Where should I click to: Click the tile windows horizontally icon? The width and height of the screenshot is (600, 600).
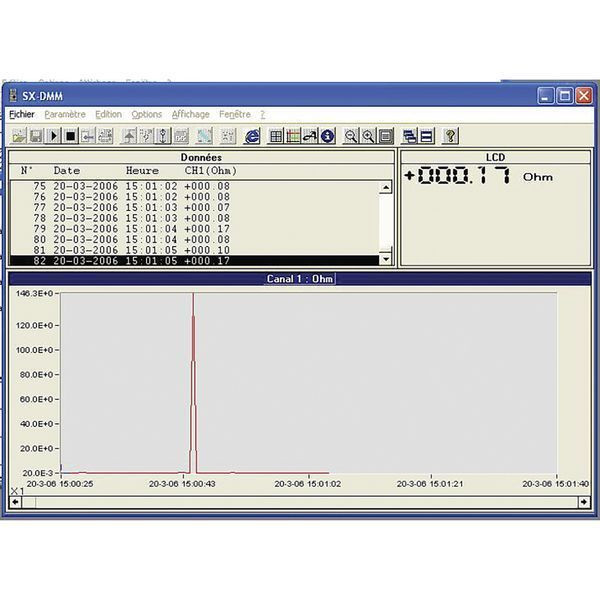pos(425,136)
